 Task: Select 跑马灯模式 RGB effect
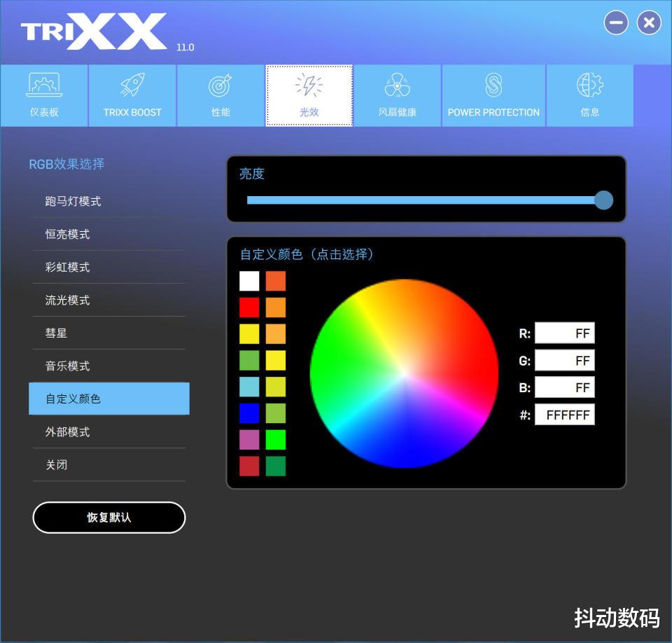click(x=109, y=201)
